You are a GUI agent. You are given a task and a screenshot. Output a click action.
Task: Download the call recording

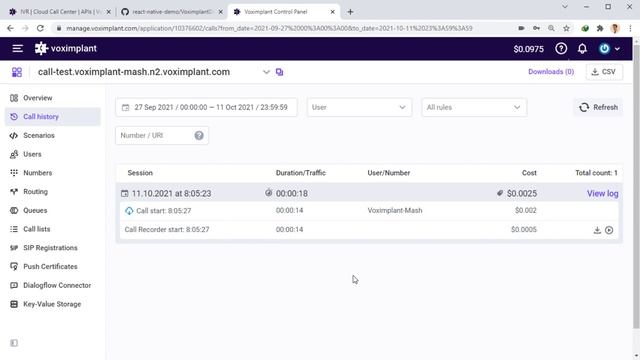597,230
